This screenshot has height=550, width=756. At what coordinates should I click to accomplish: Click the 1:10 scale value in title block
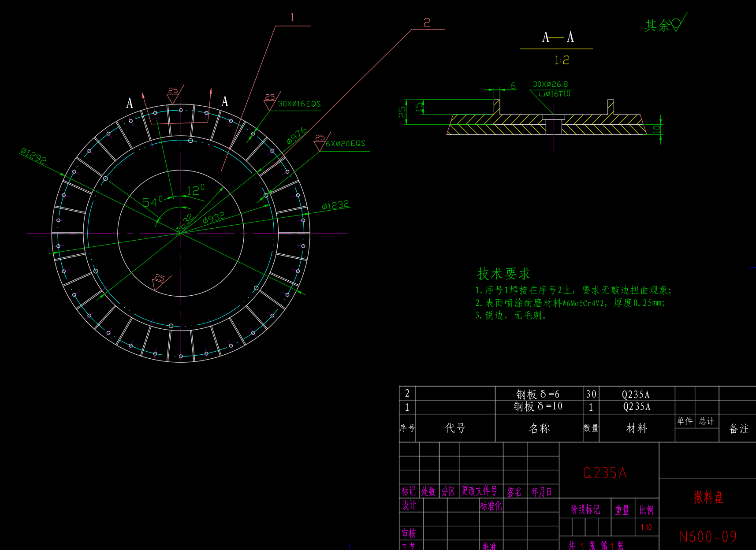pos(646,528)
